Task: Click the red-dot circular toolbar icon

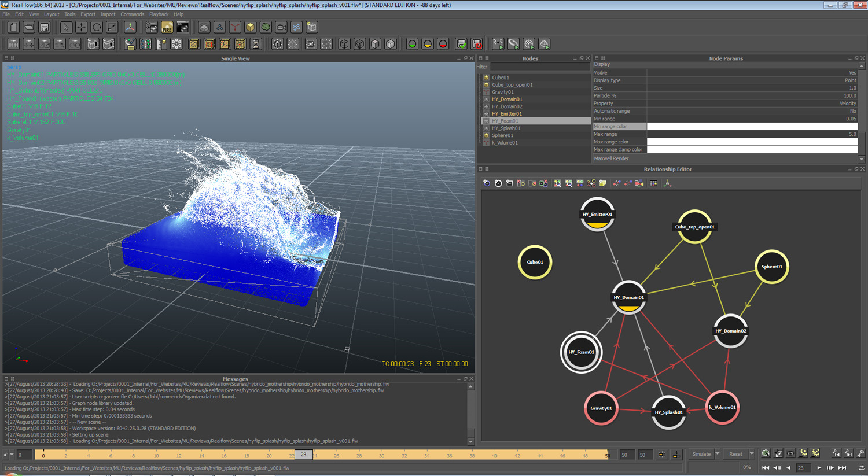Action: click(443, 44)
